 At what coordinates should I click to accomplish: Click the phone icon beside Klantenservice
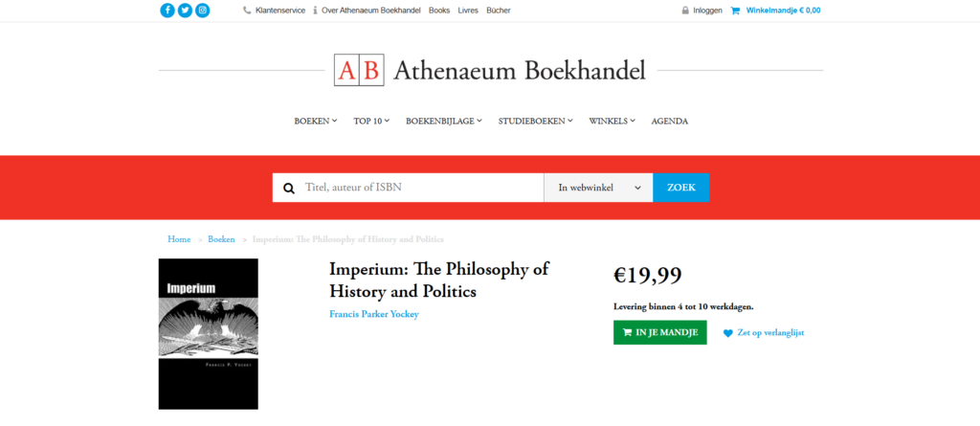point(248,11)
